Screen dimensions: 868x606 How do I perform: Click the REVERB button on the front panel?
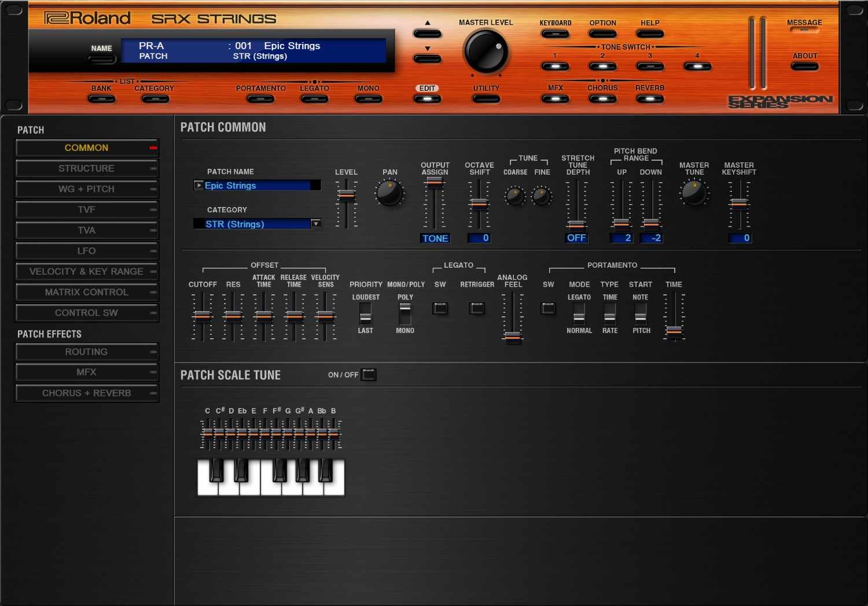(649, 98)
